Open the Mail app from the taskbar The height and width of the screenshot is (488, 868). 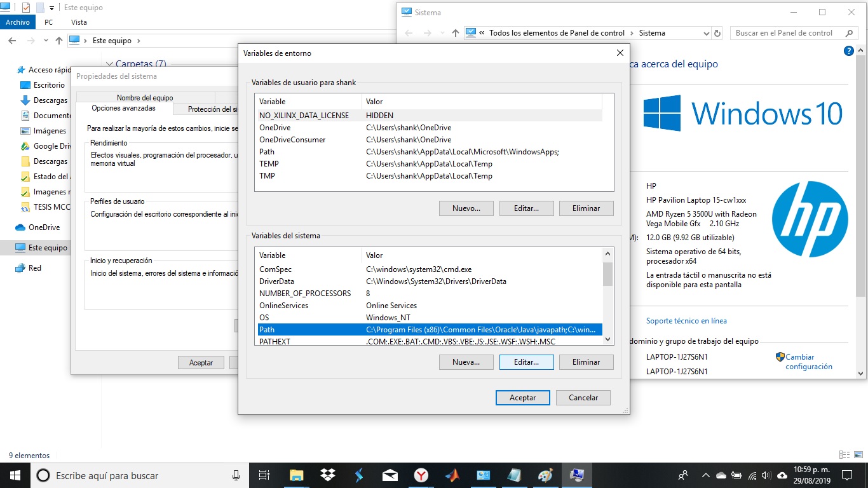pyautogui.click(x=389, y=475)
